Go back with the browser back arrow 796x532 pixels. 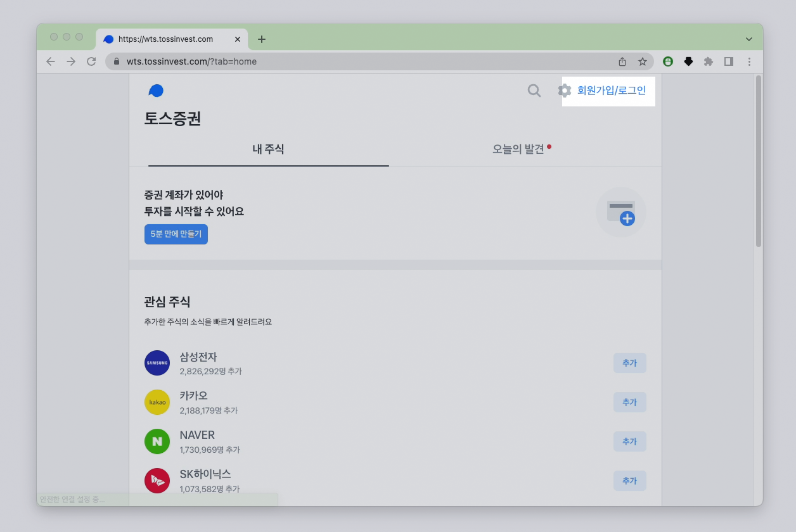[51, 61]
